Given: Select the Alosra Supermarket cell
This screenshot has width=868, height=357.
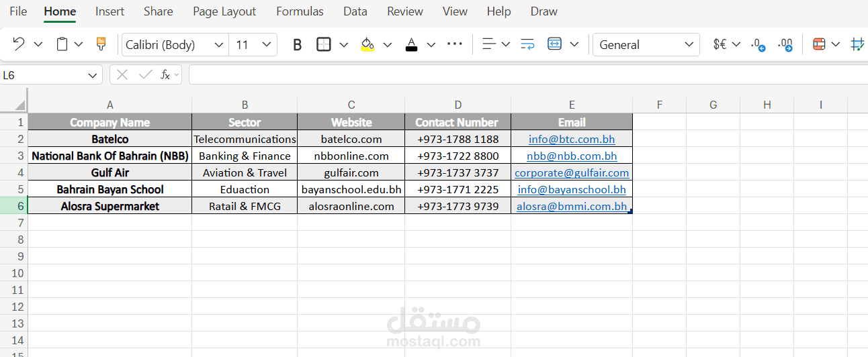Looking at the screenshot, I should pos(110,206).
